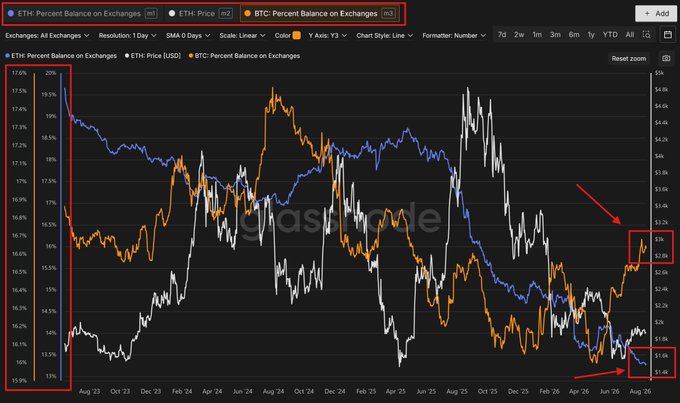Click the Feb '26 x-axis label

pos(549,391)
